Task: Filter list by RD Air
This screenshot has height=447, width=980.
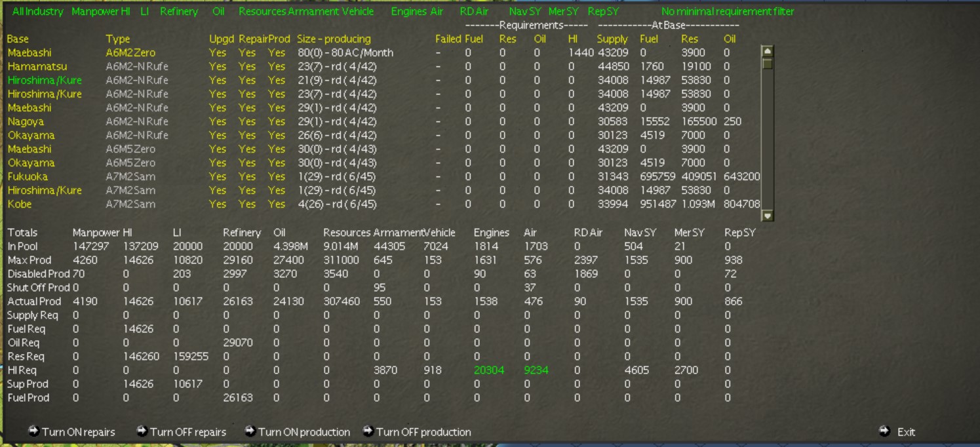Action: pos(474,11)
